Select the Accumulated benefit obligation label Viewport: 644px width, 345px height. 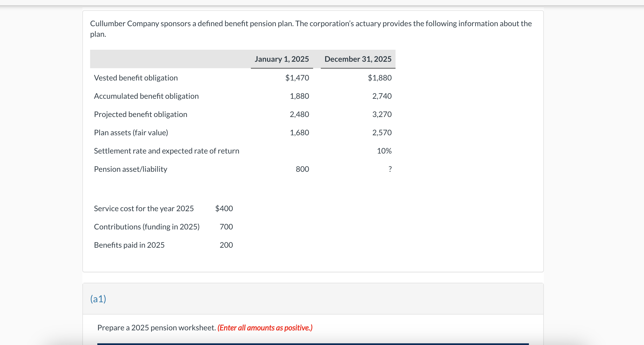pos(146,96)
